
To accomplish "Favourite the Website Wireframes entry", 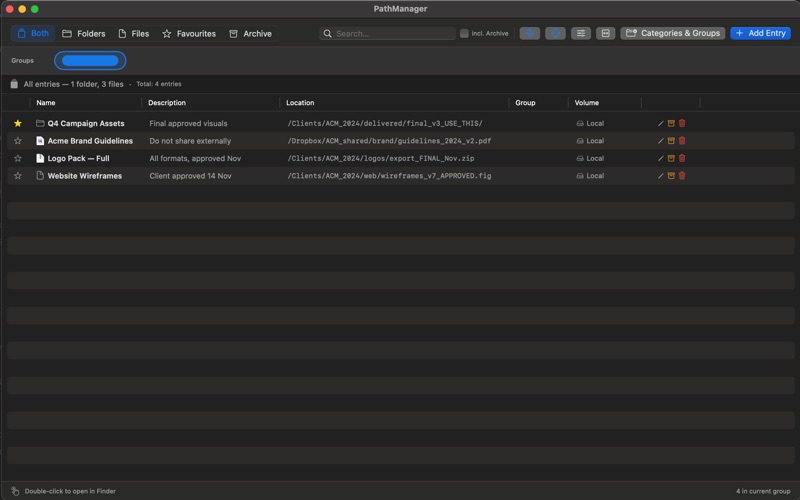I will point(18,176).
